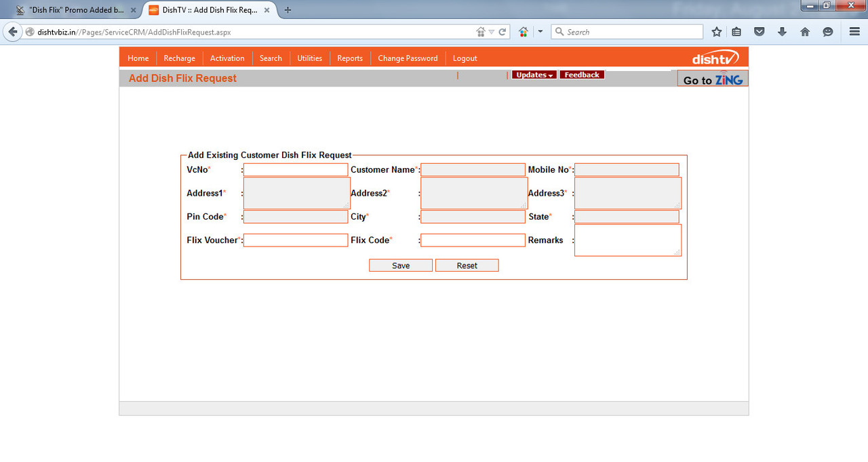Click the VcNo input field
Image resolution: width=868 pixels, height=462 pixels.
click(x=296, y=170)
